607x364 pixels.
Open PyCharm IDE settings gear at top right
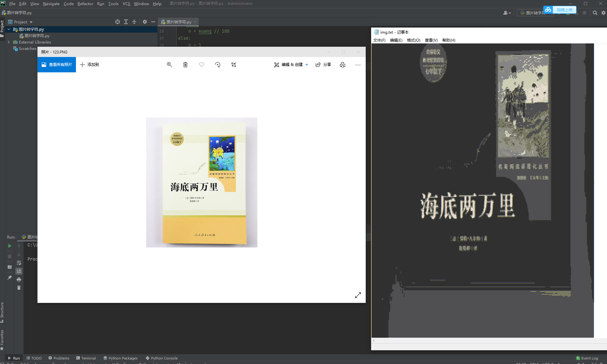pyautogui.click(x=603, y=13)
